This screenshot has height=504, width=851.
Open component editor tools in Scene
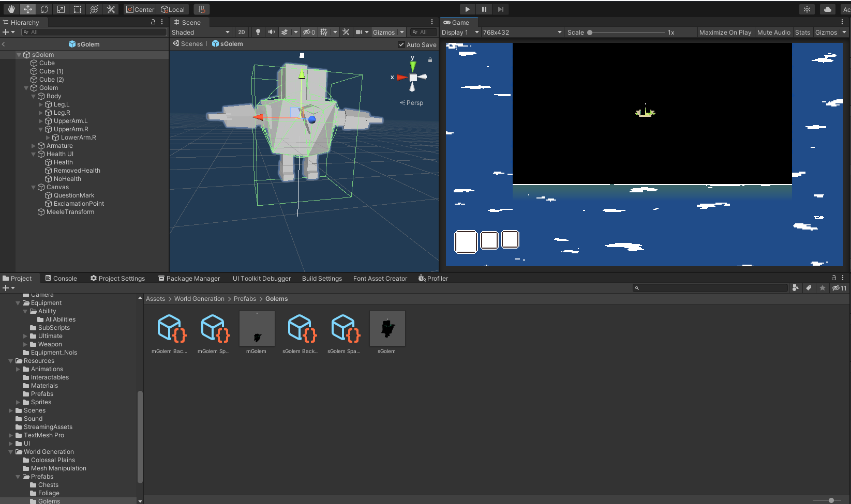click(346, 32)
